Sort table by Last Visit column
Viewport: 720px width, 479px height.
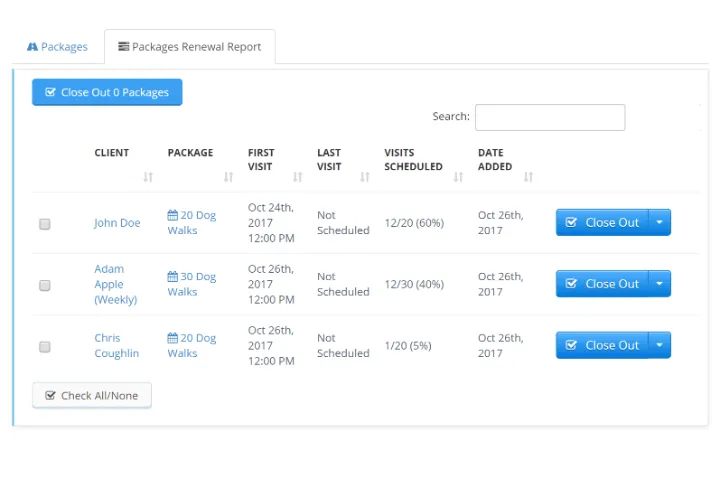(x=365, y=177)
